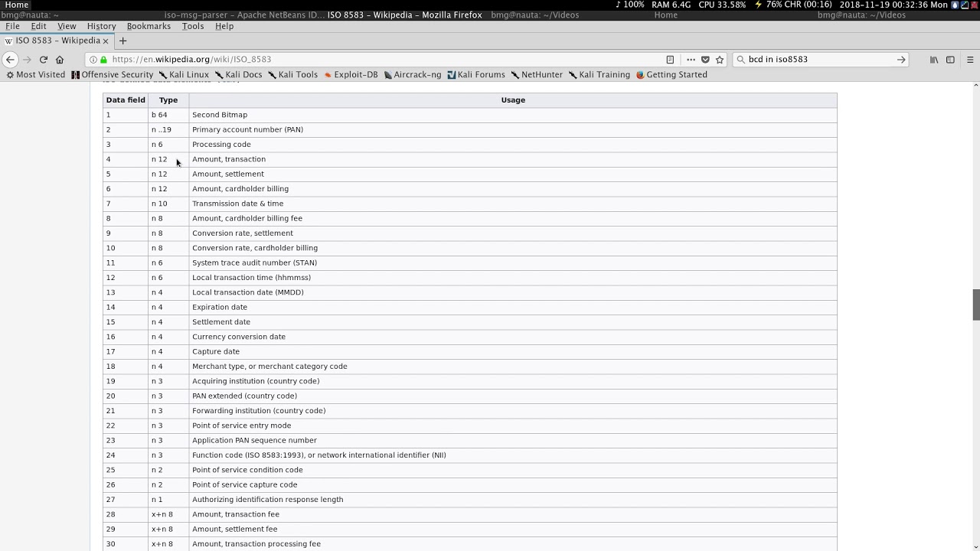
Task: Submit search with the arrow button
Action: (901, 60)
